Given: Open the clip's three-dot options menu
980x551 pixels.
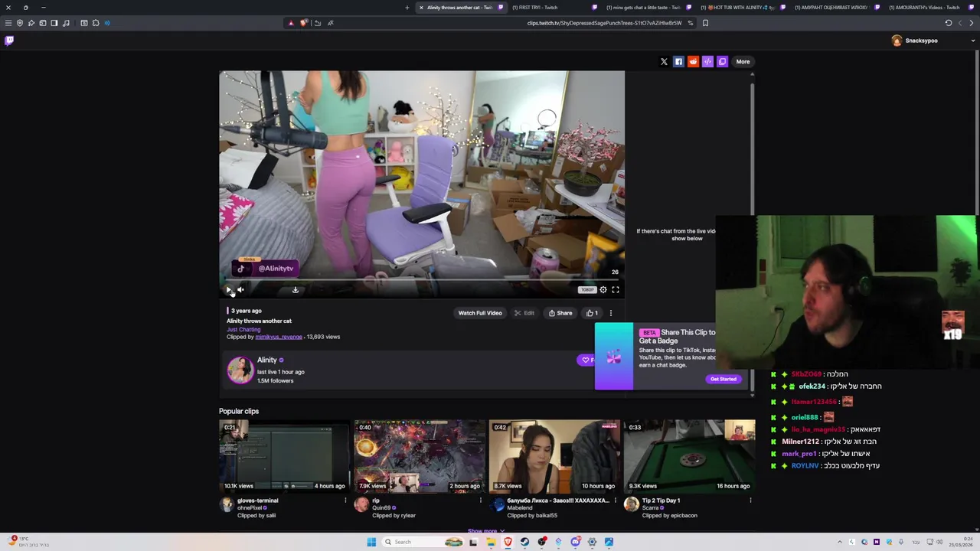Looking at the screenshot, I should 610,313.
